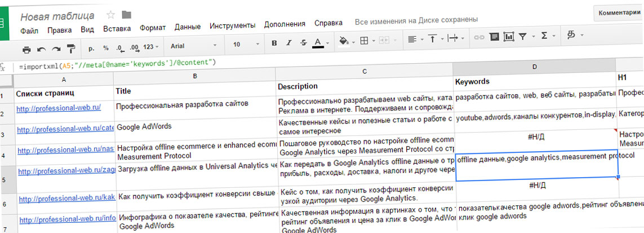The image size is (644, 233).
Task: Click the Комментарии button
Action: (x=619, y=13)
